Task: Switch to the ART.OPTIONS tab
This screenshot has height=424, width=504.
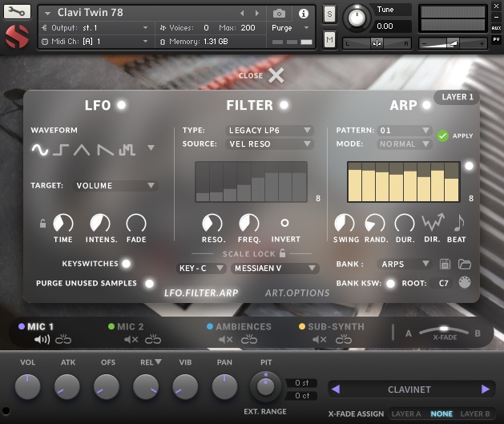Action: tap(297, 293)
